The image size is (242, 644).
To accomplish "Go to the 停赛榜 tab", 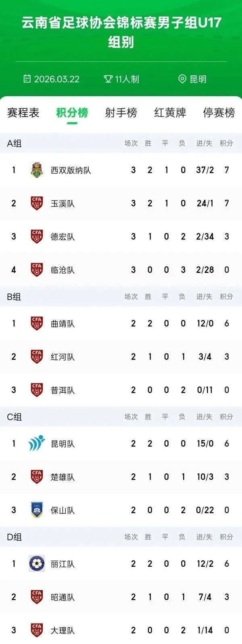I will (x=219, y=112).
